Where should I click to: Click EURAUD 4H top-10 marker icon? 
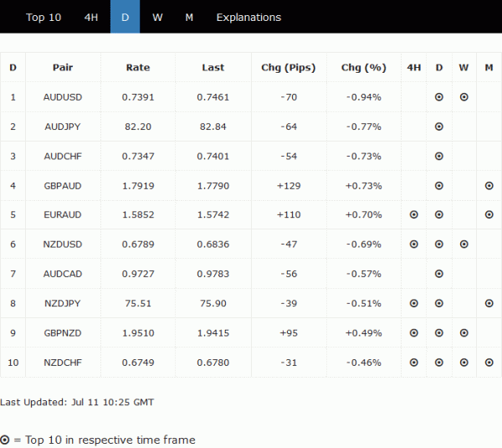pos(413,214)
